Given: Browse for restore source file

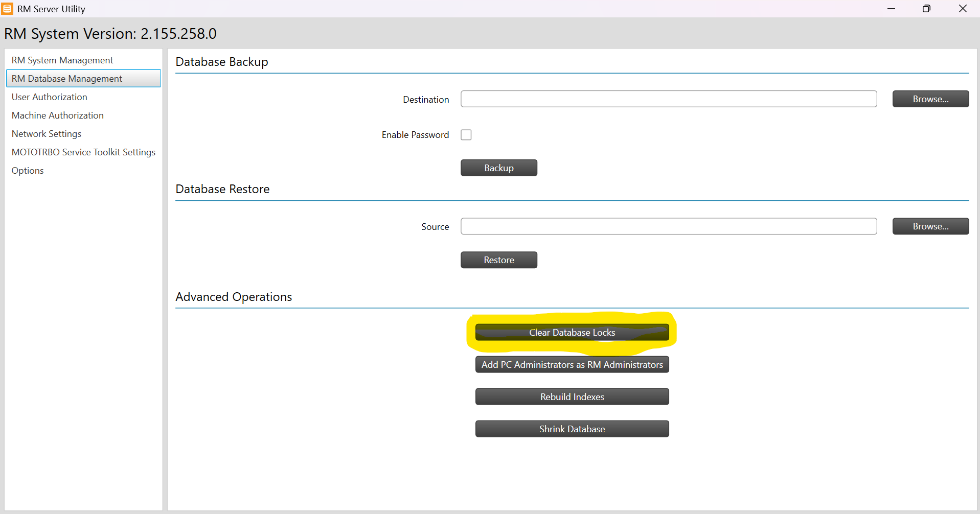Looking at the screenshot, I should pyautogui.click(x=930, y=226).
